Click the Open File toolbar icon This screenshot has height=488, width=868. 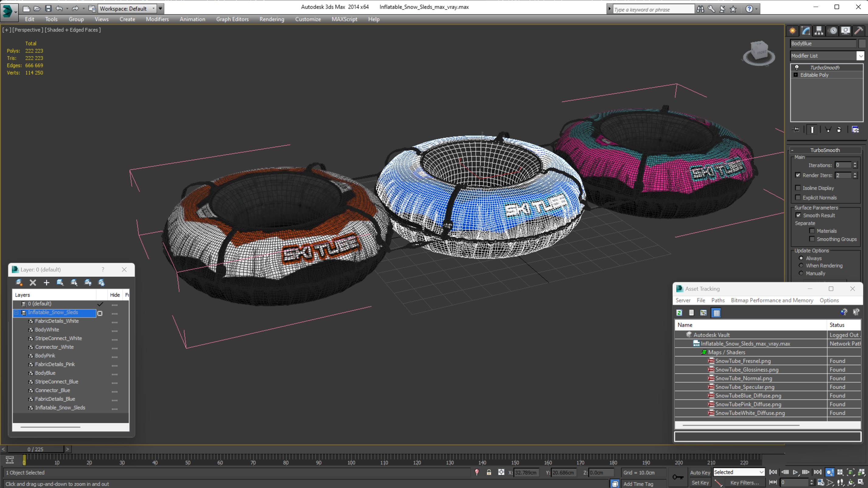coord(37,9)
